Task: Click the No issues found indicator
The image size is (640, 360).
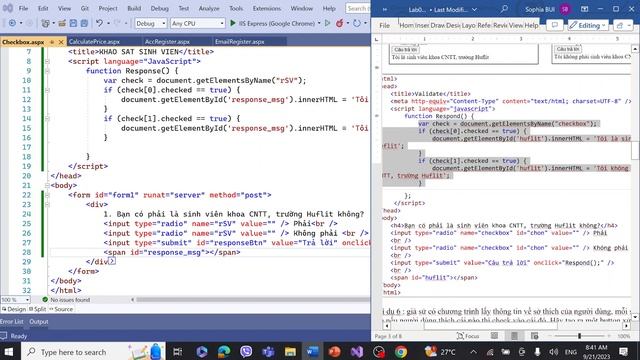Action: [x=66, y=300]
